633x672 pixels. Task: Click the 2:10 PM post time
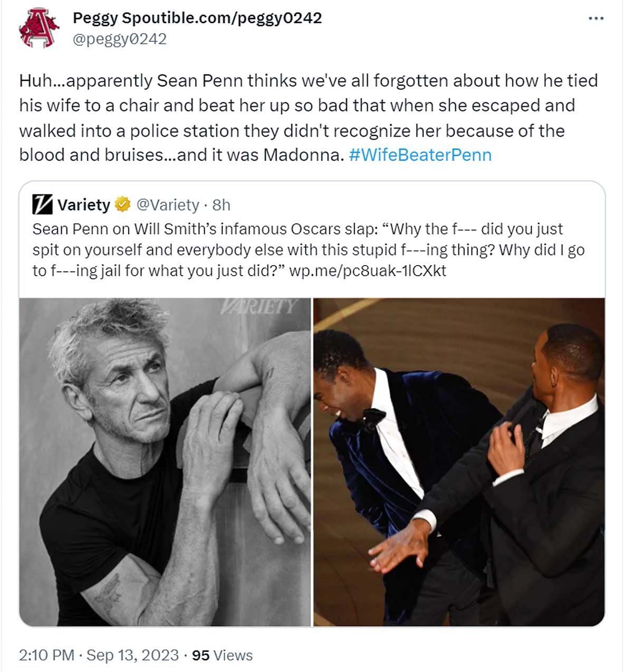coord(46,655)
